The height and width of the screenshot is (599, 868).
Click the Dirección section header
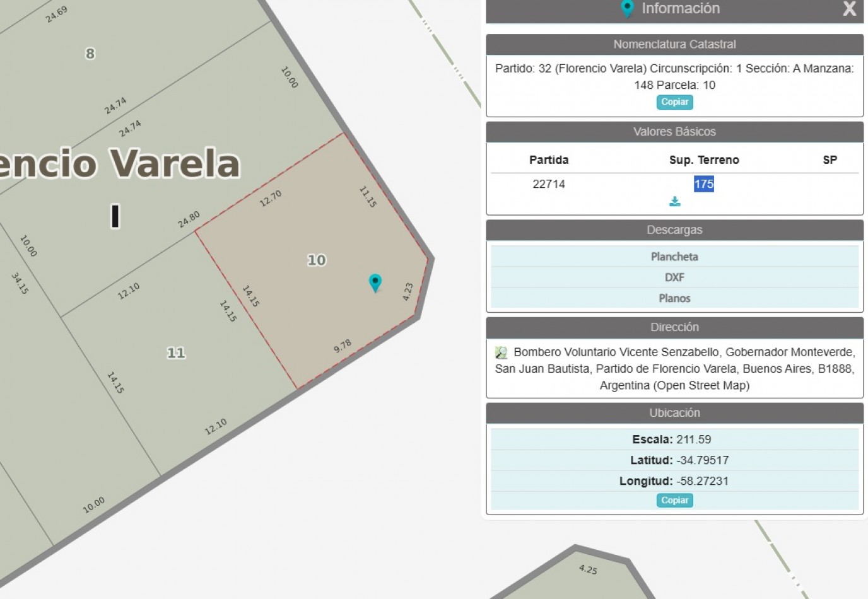[x=674, y=327]
